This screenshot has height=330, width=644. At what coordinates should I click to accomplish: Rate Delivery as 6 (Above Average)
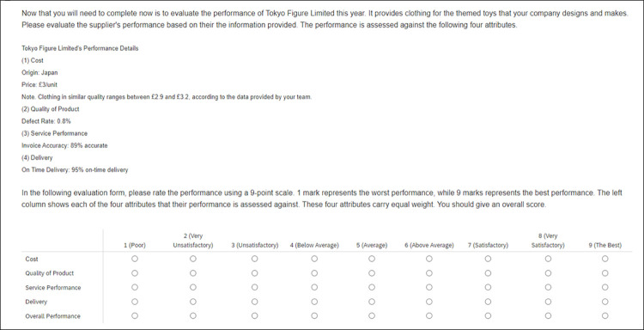point(429,302)
